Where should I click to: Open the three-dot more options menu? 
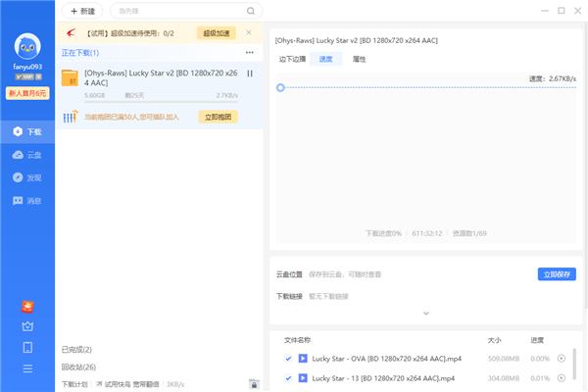coord(249,53)
